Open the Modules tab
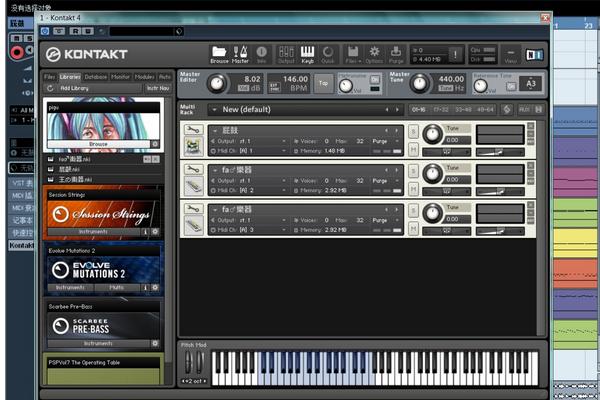 145,77
